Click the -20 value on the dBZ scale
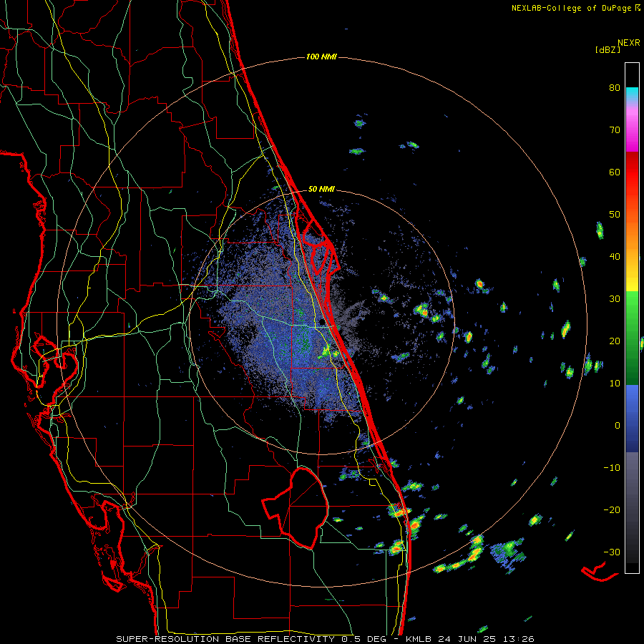Viewport: 644px width, 644px height. tap(612, 509)
